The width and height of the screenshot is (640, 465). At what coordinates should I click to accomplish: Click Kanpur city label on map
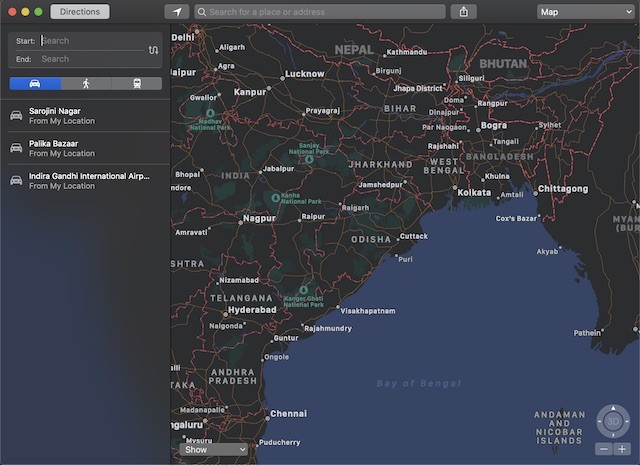click(x=250, y=92)
